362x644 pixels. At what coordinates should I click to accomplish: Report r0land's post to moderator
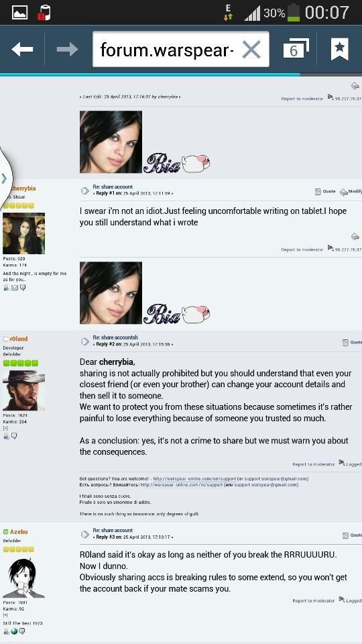314,464
